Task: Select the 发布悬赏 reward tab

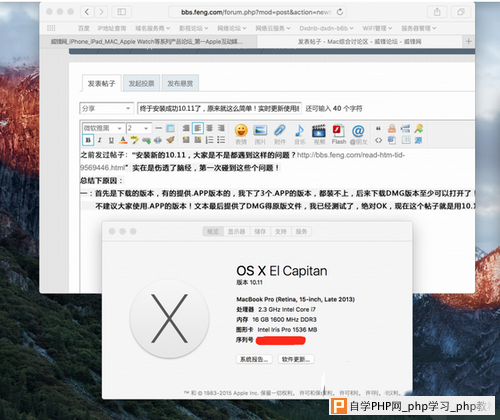Action: [x=180, y=83]
